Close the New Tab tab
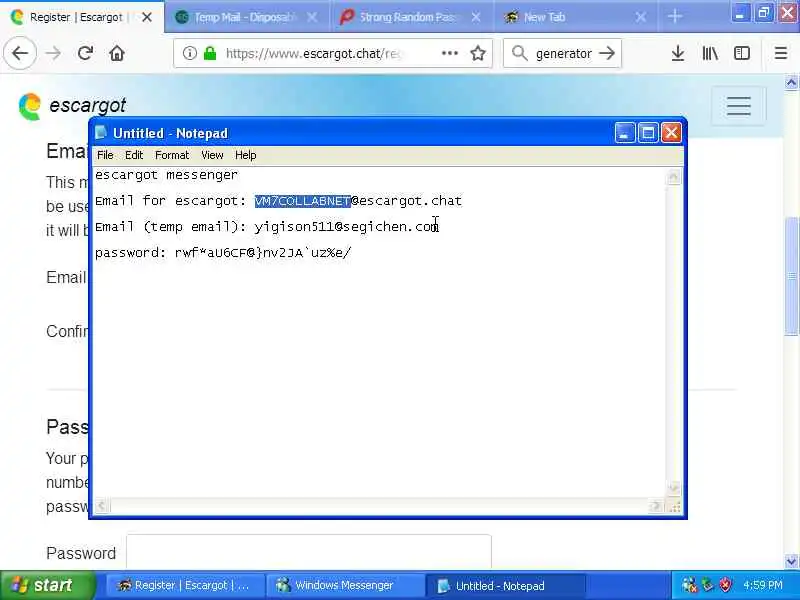800x600 pixels. pyautogui.click(x=641, y=17)
